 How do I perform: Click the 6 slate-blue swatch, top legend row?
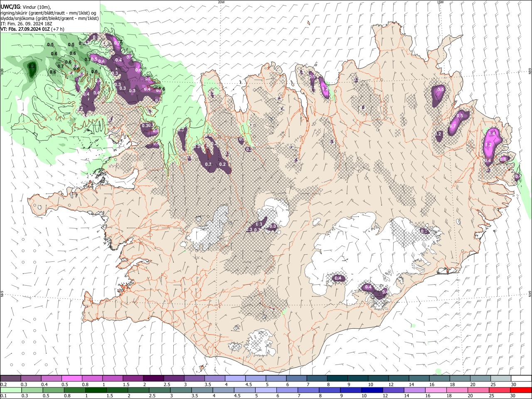click(x=296, y=378)
